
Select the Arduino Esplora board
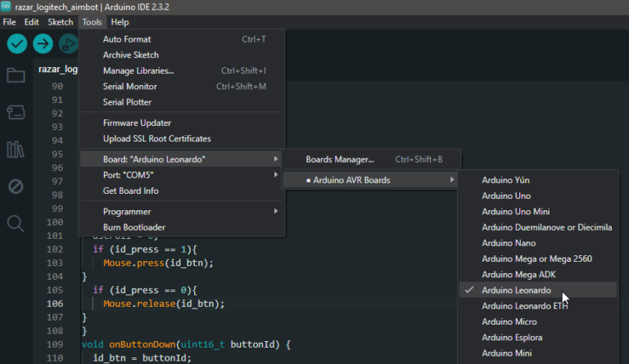pos(537,337)
